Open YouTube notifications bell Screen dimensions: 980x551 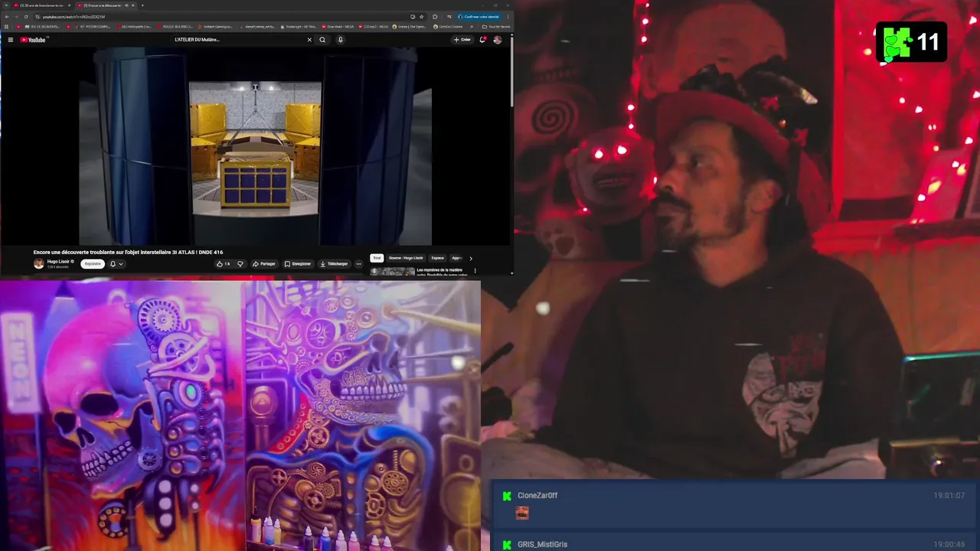pos(482,40)
